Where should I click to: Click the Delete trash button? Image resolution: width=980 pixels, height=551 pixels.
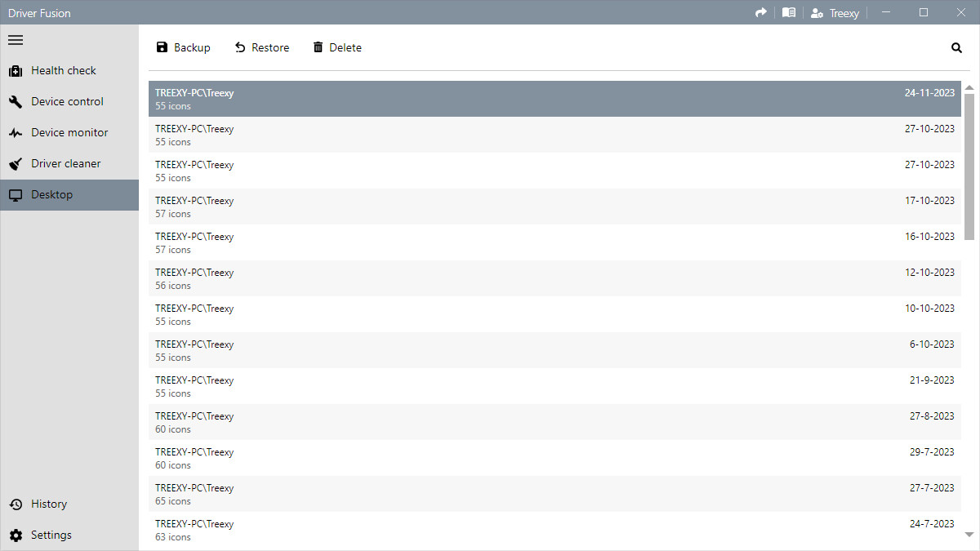pyautogui.click(x=337, y=48)
